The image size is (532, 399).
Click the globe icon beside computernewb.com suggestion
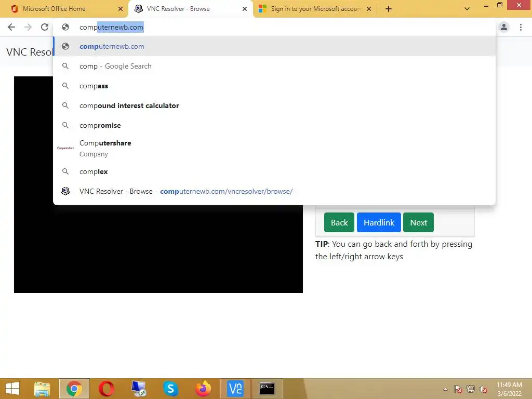pyautogui.click(x=65, y=46)
